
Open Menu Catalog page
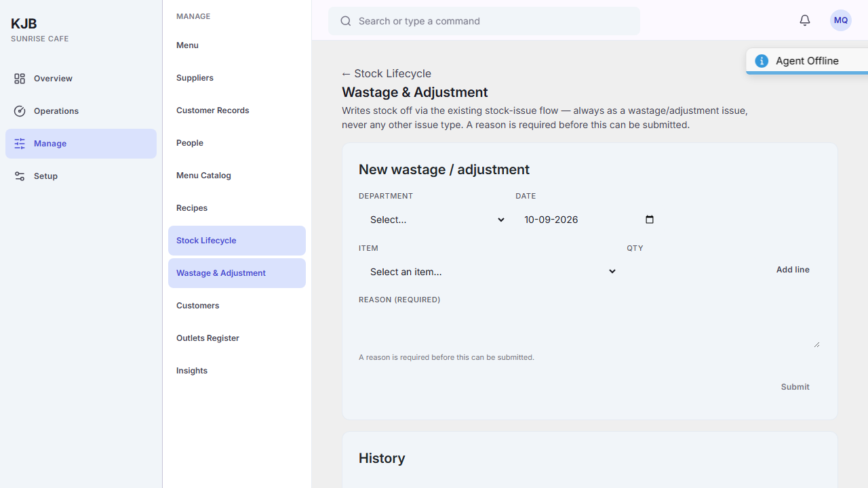[237, 176]
